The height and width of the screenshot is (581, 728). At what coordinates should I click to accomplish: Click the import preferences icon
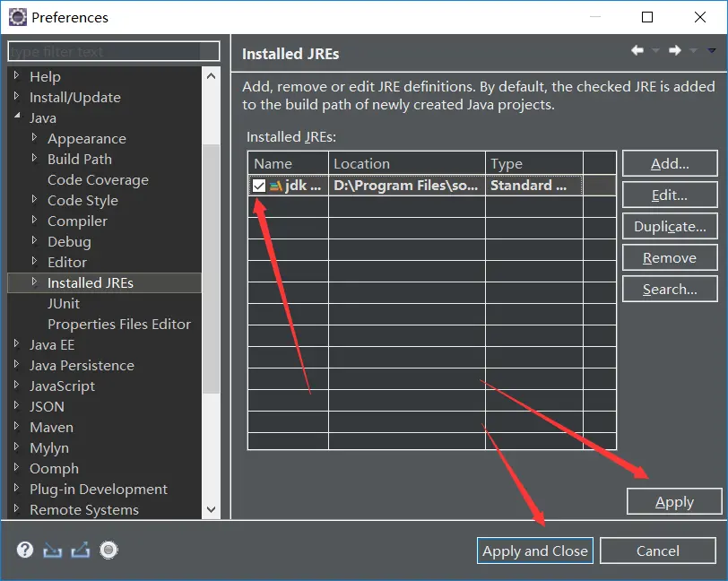pyautogui.click(x=53, y=551)
